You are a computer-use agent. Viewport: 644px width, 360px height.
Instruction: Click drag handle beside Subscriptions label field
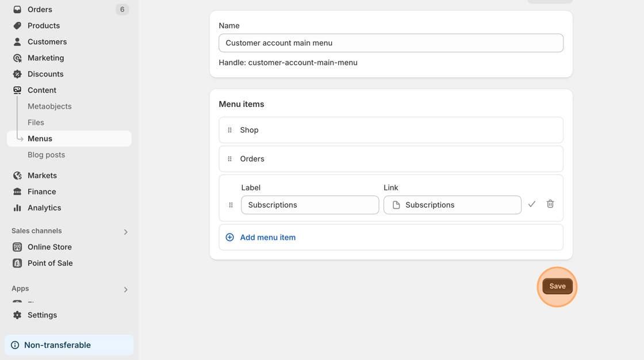click(x=231, y=205)
